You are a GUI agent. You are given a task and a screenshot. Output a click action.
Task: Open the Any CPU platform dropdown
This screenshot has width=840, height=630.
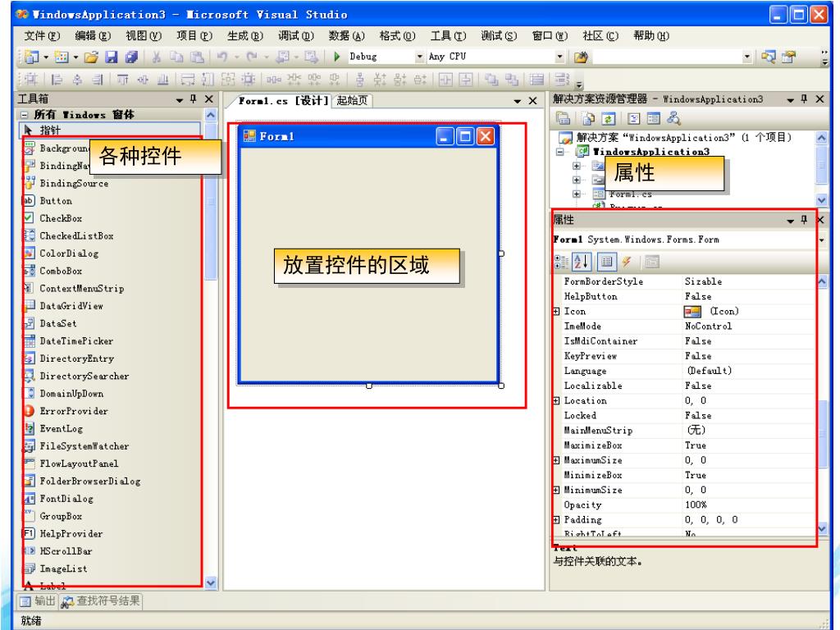pos(559,57)
